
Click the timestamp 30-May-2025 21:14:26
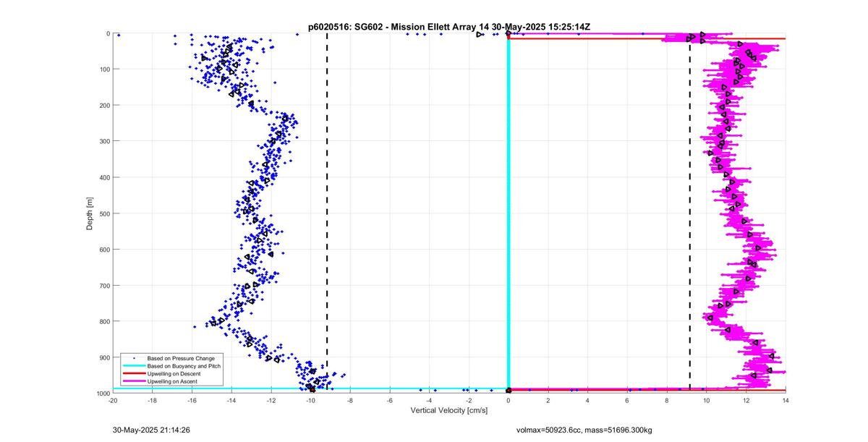[x=151, y=430]
